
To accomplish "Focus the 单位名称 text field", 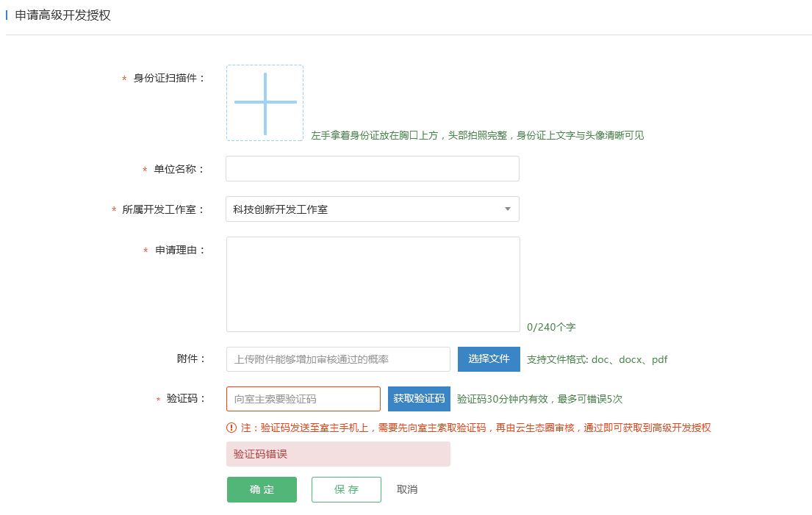I will [372, 169].
